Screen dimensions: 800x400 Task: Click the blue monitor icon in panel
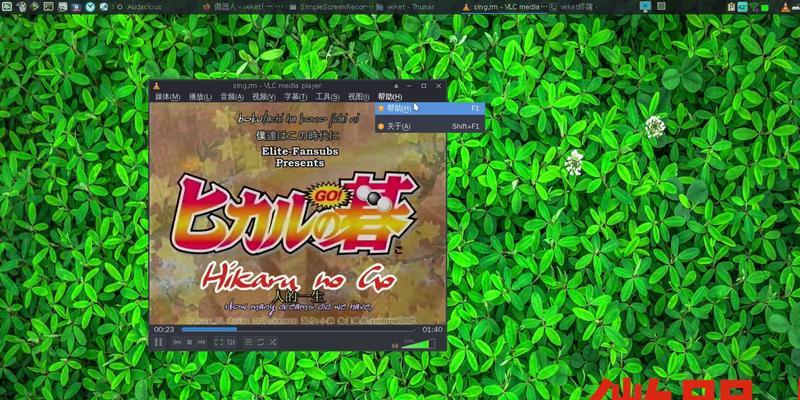tap(645, 7)
